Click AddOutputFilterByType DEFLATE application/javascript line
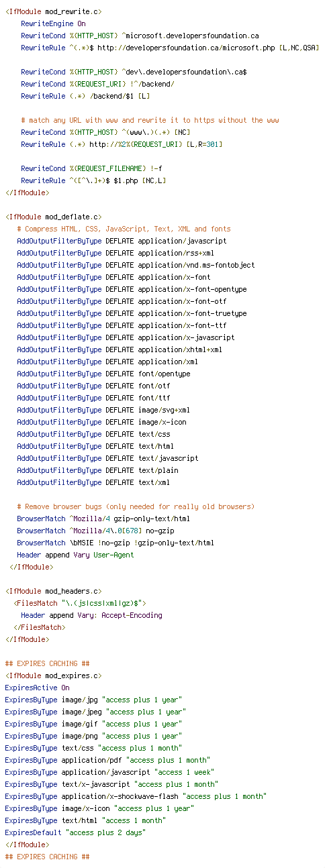Viewport: 325px width, 868px height. (122, 241)
